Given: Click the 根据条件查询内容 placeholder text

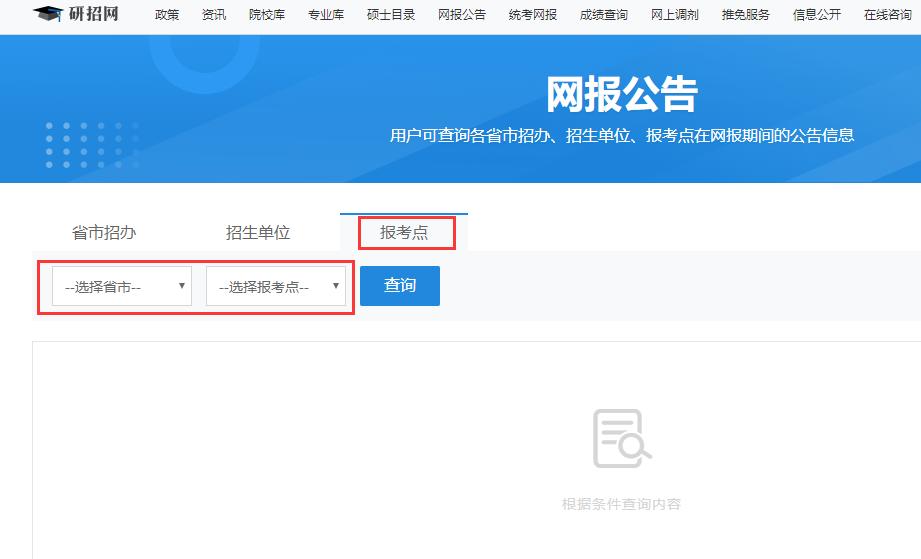Looking at the screenshot, I should [x=621, y=504].
